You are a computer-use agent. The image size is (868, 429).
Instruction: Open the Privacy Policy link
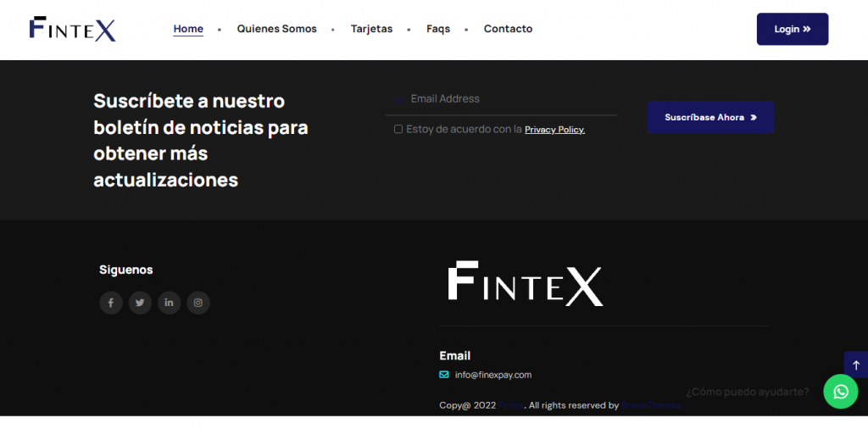pos(554,130)
